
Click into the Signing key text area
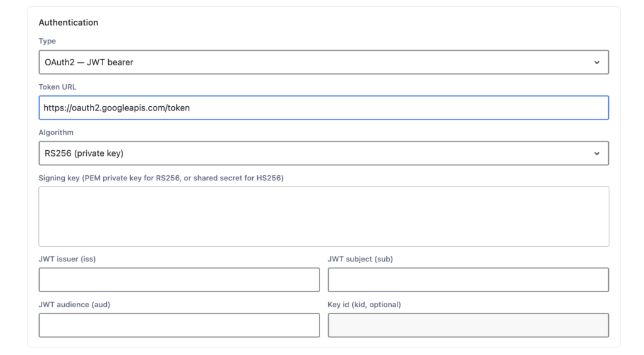[x=324, y=217]
